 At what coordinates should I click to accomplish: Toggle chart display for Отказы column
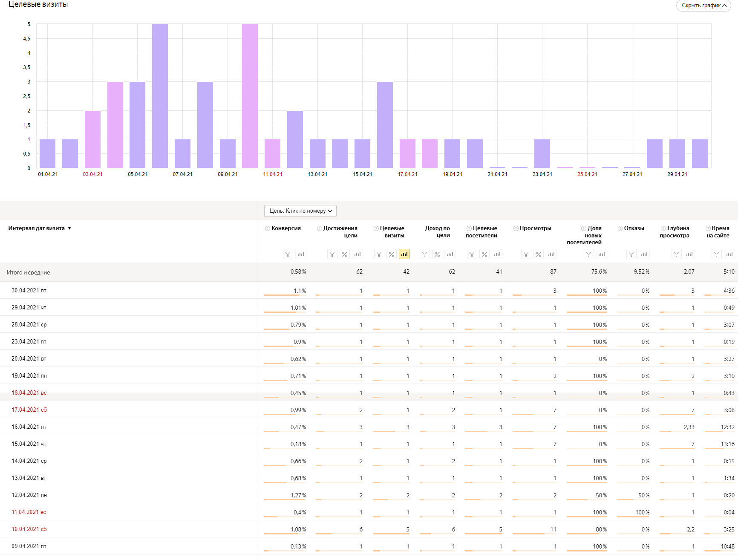pos(644,254)
